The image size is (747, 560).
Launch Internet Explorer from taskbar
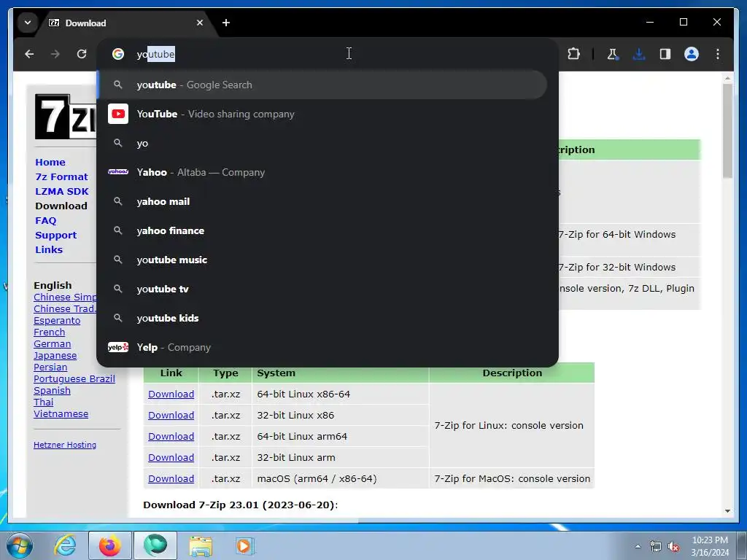tap(65, 545)
